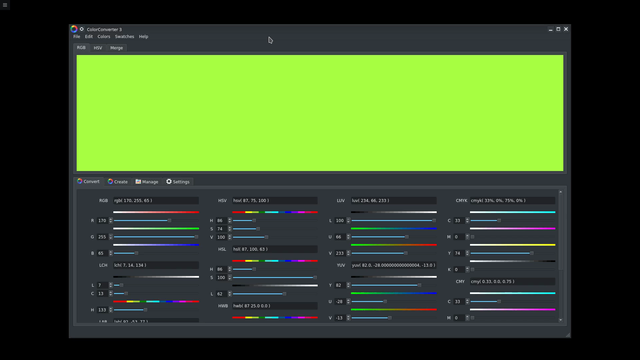Click the LUV U slider handle
Viewport: 640px width, 360px height.
(407, 237)
